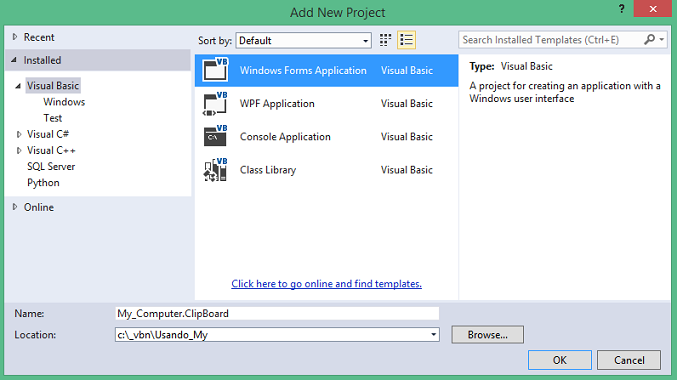Confirm with the OK button
This screenshot has height=380, width=677.
560,360
